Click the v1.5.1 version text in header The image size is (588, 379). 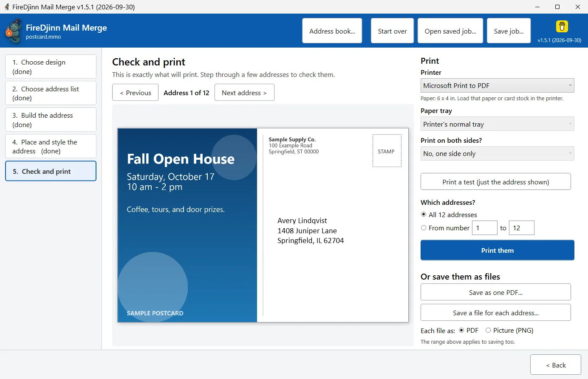pyautogui.click(x=559, y=40)
